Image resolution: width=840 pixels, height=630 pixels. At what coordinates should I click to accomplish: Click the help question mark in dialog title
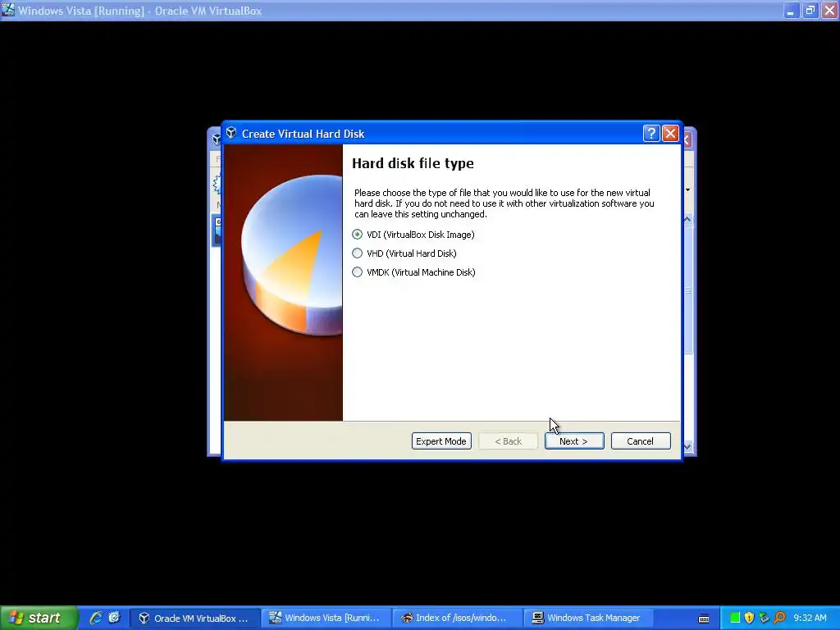[x=651, y=134]
